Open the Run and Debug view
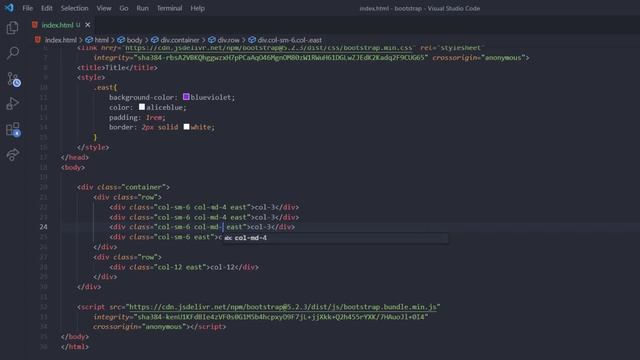The image size is (640, 360). tap(13, 104)
